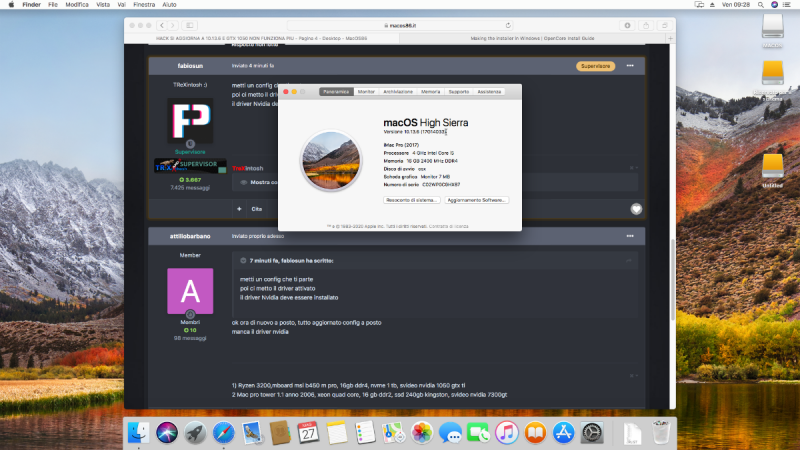This screenshot has height=450, width=800.
Task: Open the Trash in the Dock
Action: 661,433
